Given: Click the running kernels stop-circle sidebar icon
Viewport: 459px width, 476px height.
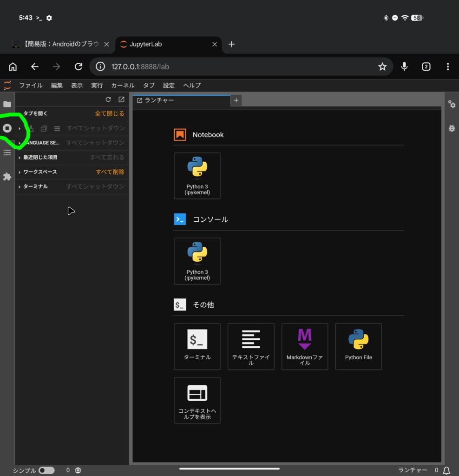Looking at the screenshot, I should click(7, 128).
